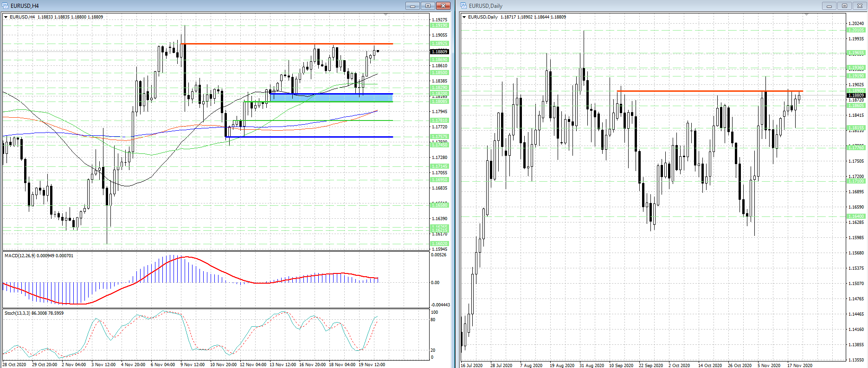Minimize the EURUSD,Daily chart window
The image size is (868, 368).
829,6
